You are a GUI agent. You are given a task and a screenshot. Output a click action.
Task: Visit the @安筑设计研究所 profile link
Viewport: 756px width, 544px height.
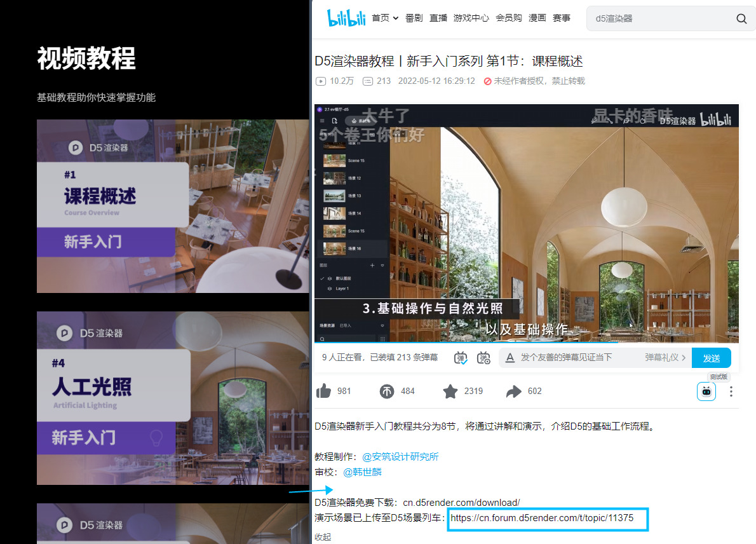(400, 456)
